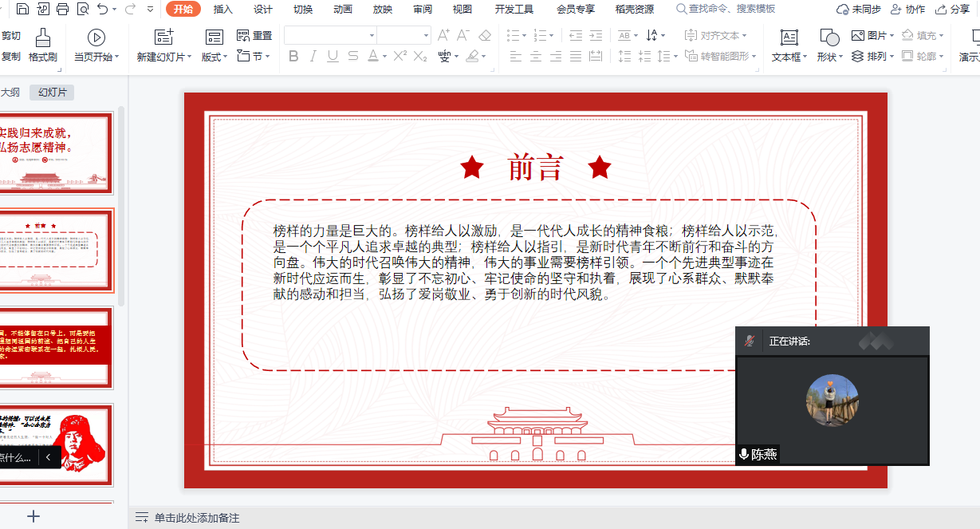Click the Not Synced (未同步) status button
Viewport: 980px width, 529px height.
point(859,10)
